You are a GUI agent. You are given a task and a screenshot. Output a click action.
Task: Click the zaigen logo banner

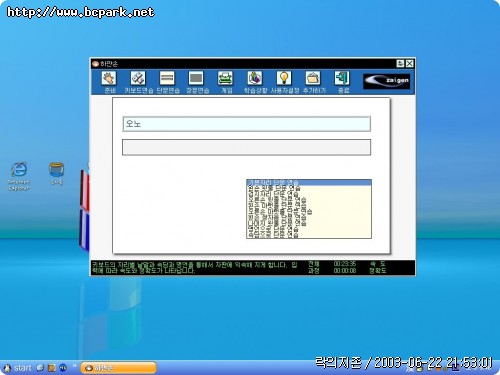coord(387,81)
